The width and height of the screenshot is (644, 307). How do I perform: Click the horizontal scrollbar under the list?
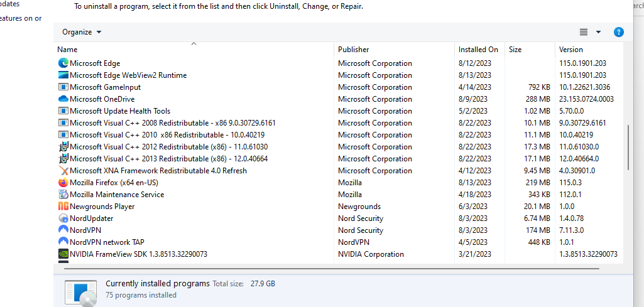[x=332, y=269]
